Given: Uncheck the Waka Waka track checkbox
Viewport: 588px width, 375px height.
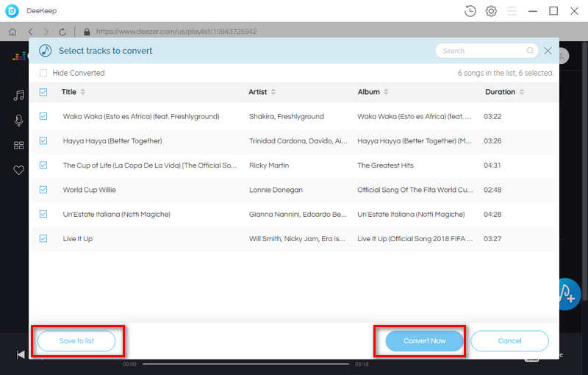Looking at the screenshot, I should 43,116.
